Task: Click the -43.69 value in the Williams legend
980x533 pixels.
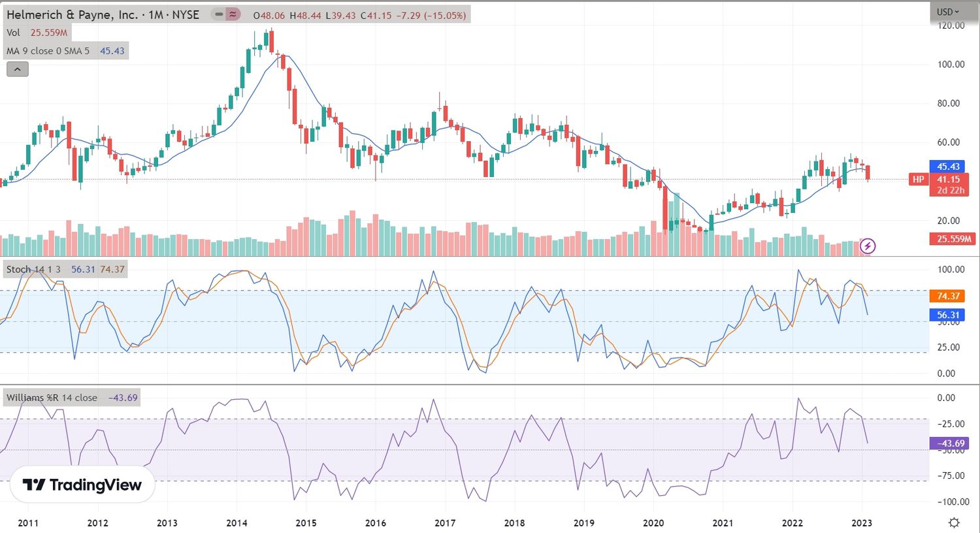Action: [x=123, y=397]
